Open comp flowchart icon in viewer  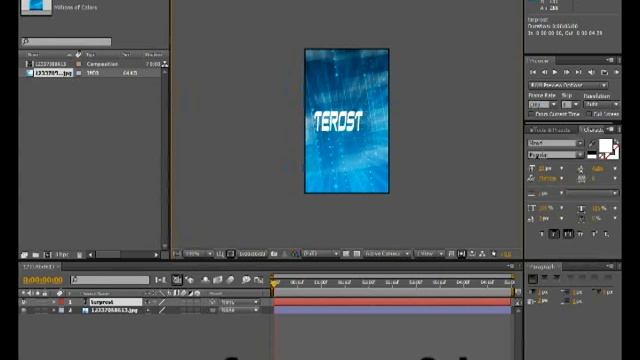pyautogui.click(x=482, y=254)
